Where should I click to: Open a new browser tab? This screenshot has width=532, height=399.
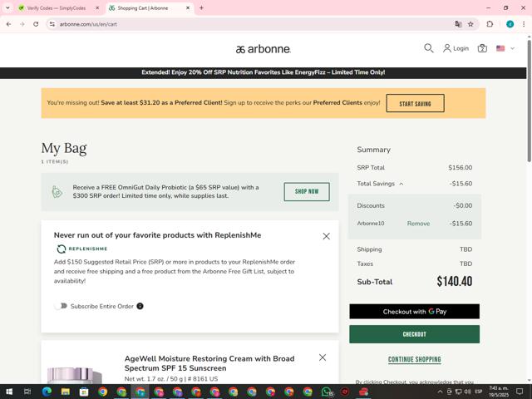pos(201,7)
